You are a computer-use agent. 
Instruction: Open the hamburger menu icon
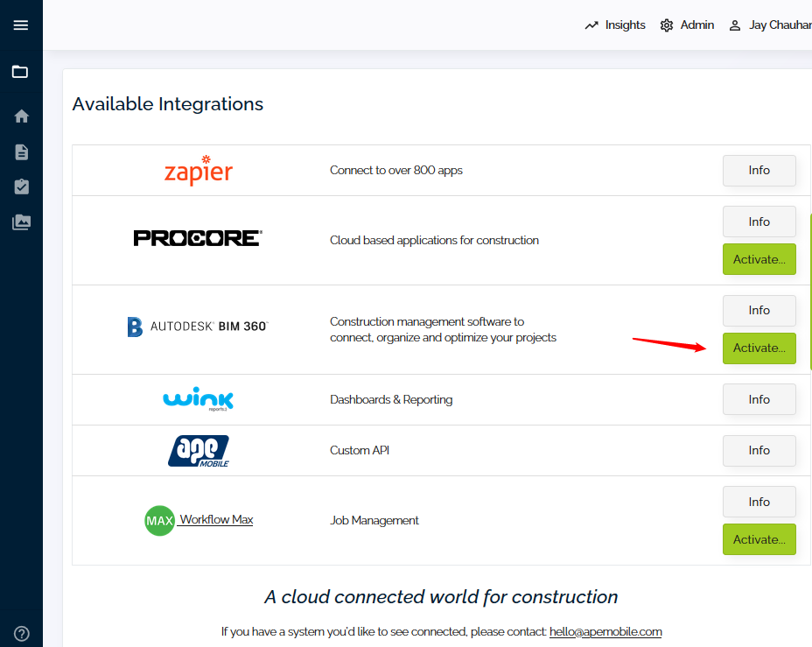21,25
